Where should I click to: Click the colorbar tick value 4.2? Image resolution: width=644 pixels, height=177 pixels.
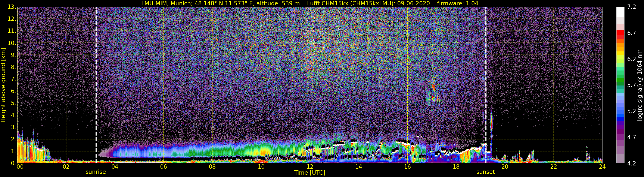632,163
